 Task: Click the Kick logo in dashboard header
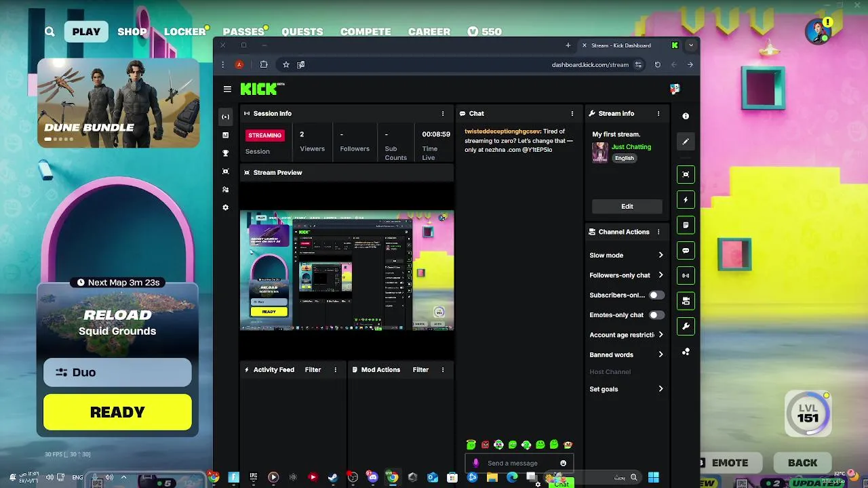pyautogui.click(x=262, y=89)
